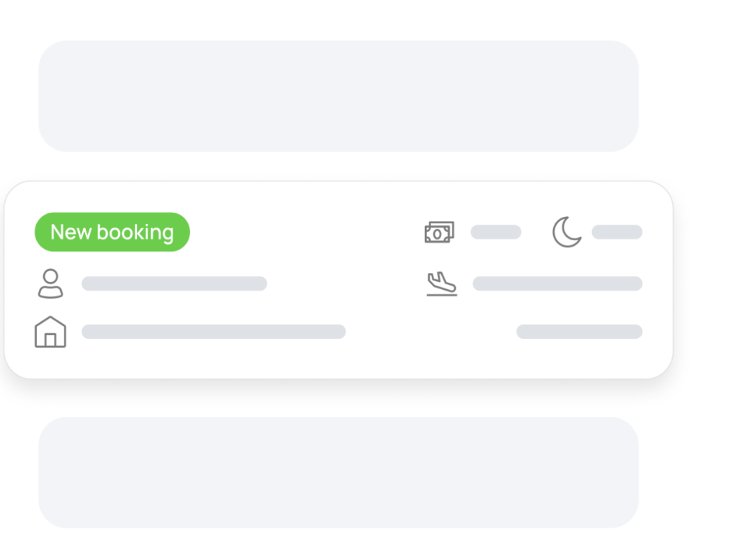Click the cash payment icon
729x560 pixels.
440,232
